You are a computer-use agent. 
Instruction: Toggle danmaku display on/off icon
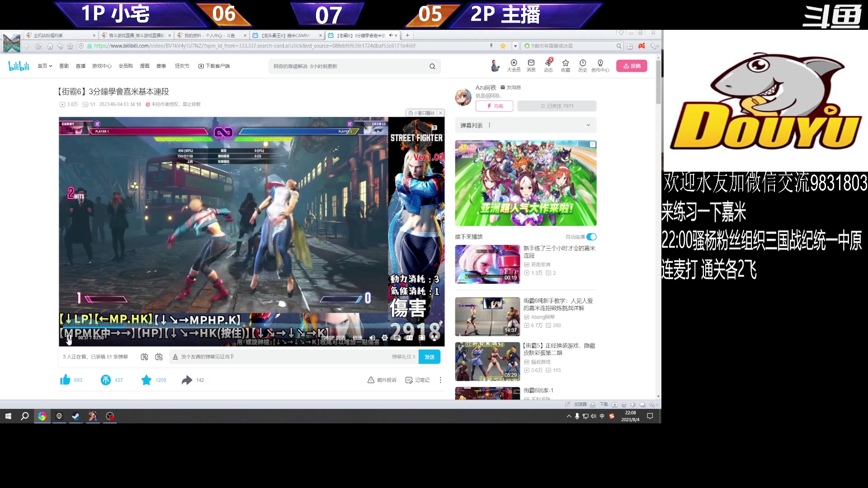[144, 357]
